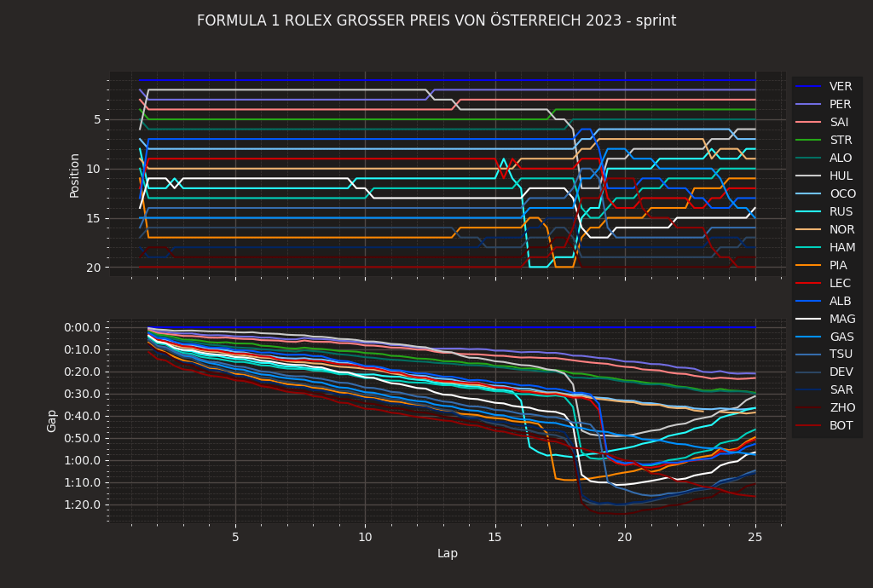Screen dimensions: 873x588
Task: Click the 15 tick on the Position axis
Action: [94, 218]
